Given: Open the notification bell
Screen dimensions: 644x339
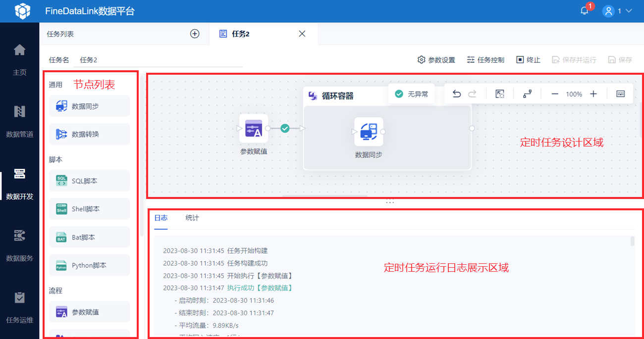Looking at the screenshot, I should tap(585, 11).
